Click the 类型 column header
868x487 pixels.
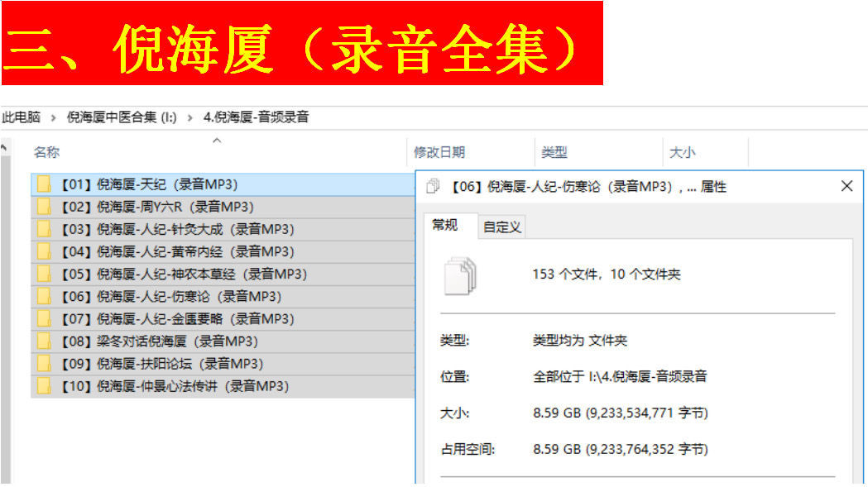(554, 152)
